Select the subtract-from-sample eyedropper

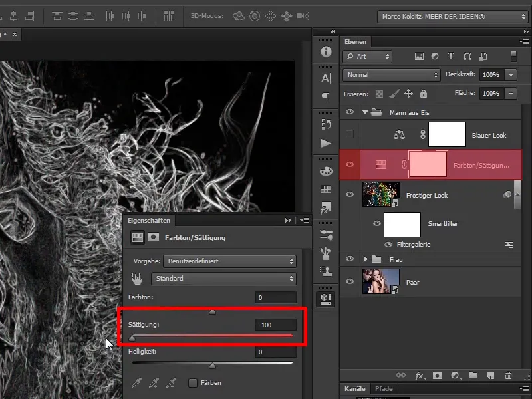(171, 383)
